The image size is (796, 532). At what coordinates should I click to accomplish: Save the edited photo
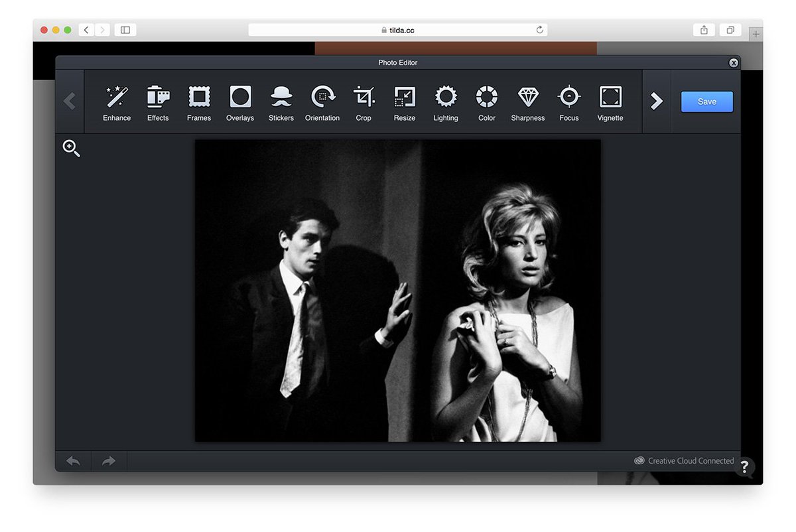pos(707,101)
